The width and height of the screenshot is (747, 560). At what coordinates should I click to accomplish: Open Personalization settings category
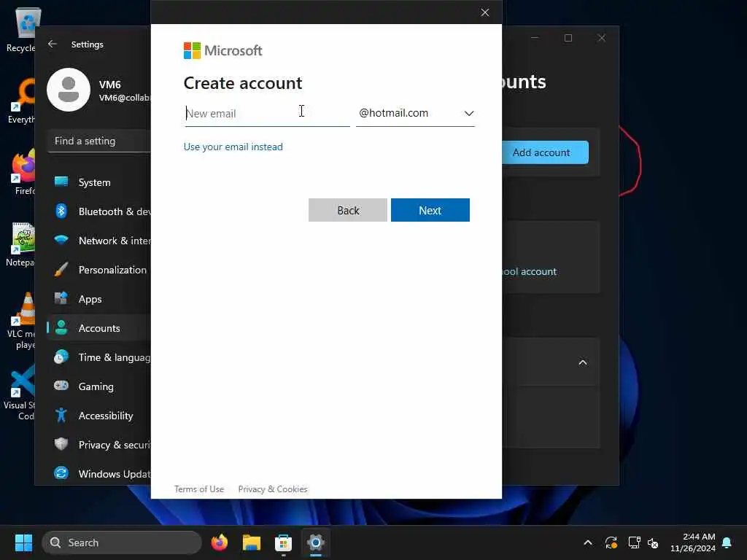(x=99, y=270)
